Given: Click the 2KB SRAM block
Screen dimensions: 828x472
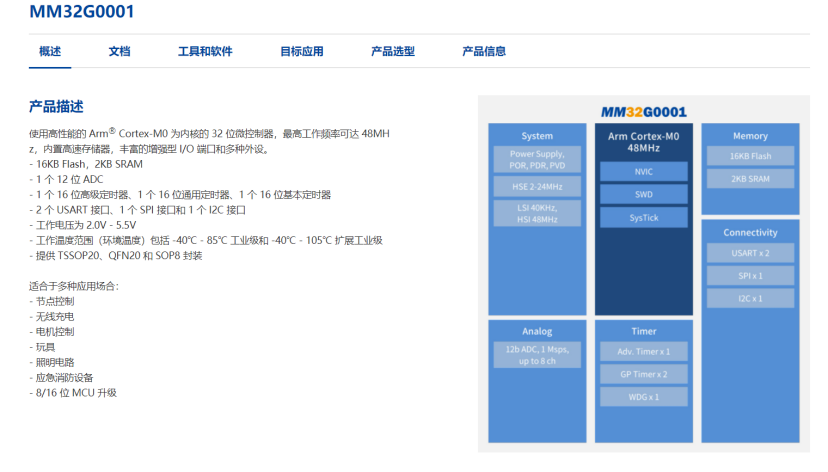Looking at the screenshot, I should click(x=750, y=179).
